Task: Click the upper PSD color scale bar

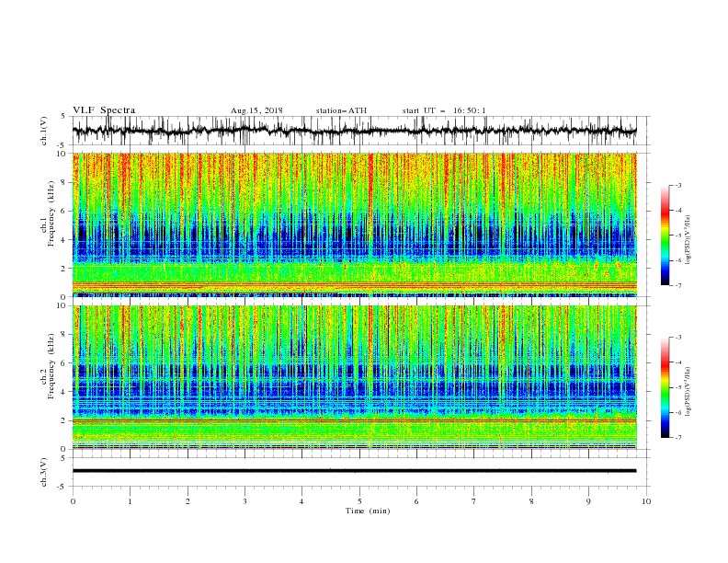Action: pos(665,235)
